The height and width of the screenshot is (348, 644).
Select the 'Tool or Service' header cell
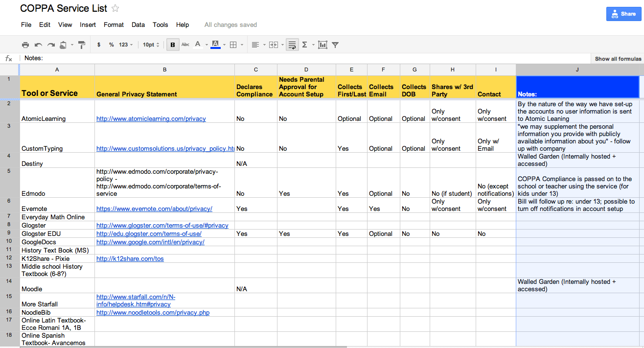point(57,87)
